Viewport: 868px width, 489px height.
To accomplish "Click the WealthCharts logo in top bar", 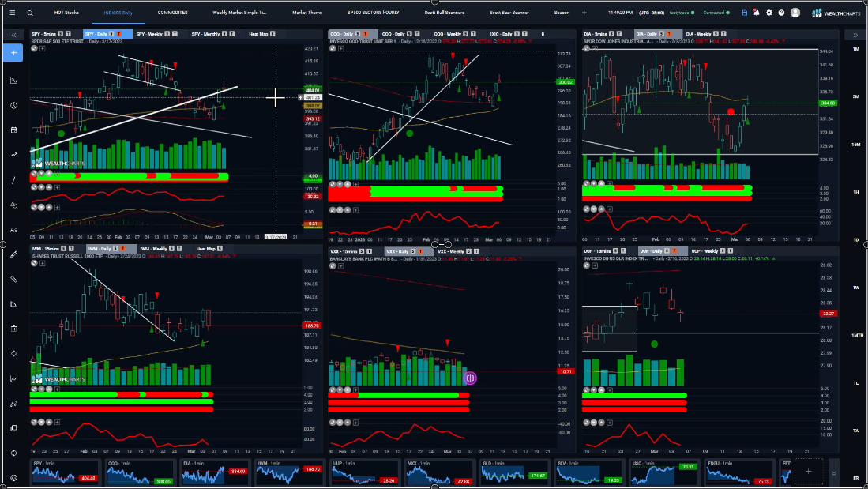I will 836,13.
